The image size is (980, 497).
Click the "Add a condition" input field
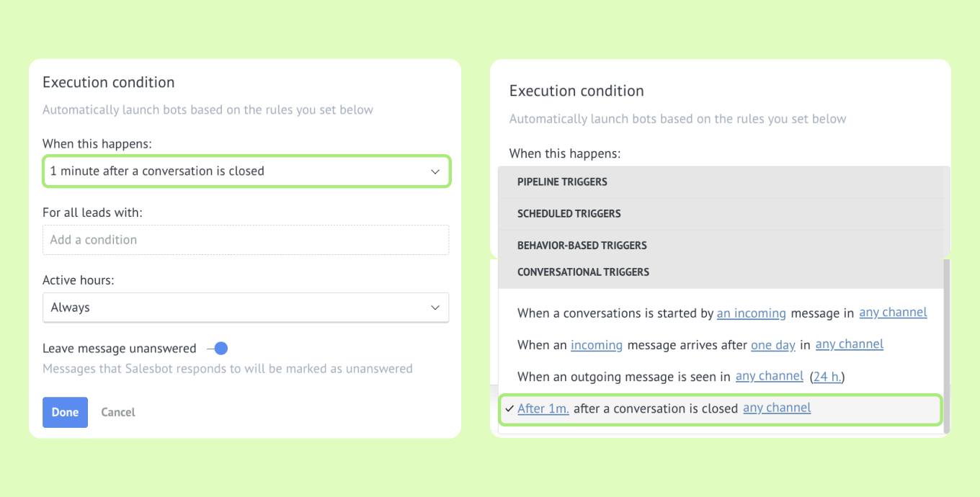[x=246, y=240]
